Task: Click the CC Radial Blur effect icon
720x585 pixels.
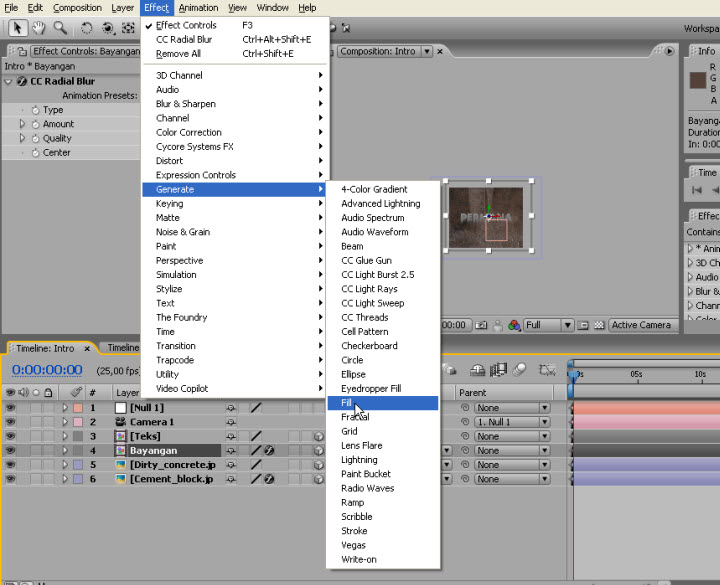Action: [22, 81]
